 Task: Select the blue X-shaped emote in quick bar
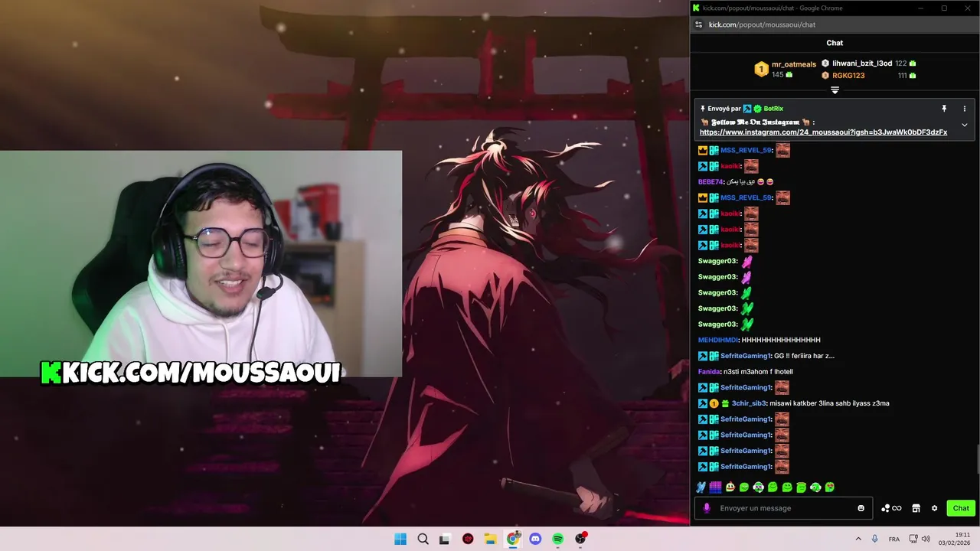(701, 487)
